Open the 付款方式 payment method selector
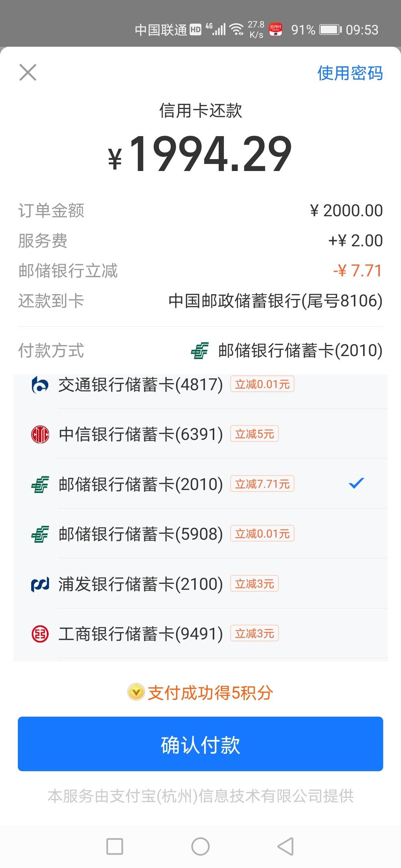 pos(200,351)
